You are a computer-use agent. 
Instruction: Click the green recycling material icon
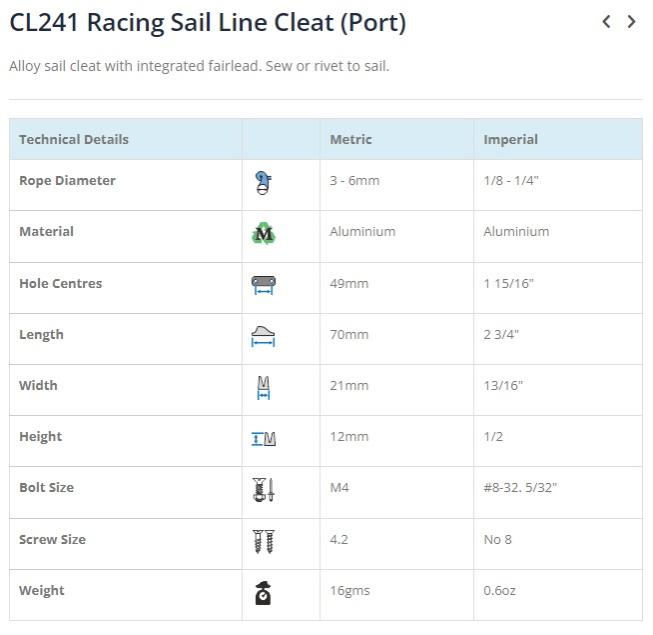[263, 234]
